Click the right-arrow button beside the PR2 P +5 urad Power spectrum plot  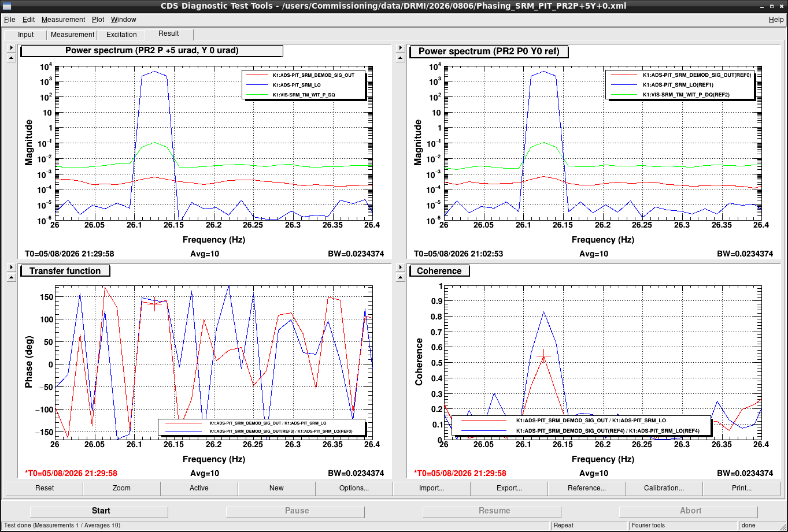coord(11,49)
